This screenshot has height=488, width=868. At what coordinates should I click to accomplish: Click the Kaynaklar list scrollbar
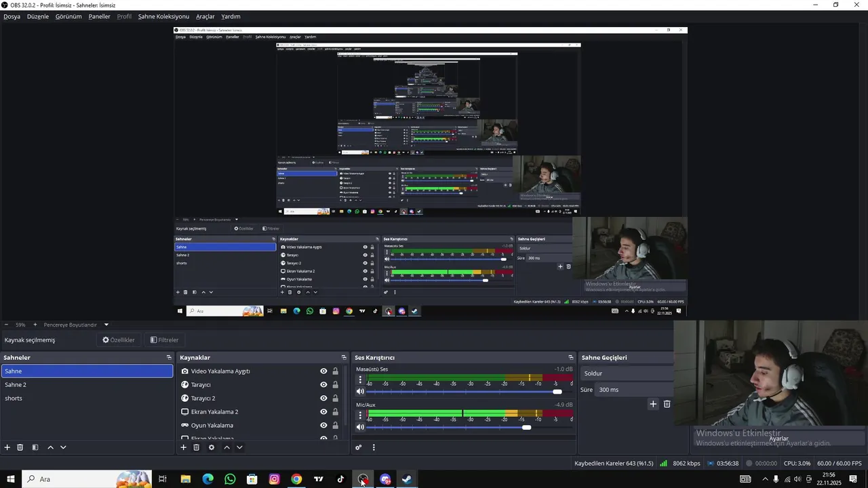(x=345, y=396)
